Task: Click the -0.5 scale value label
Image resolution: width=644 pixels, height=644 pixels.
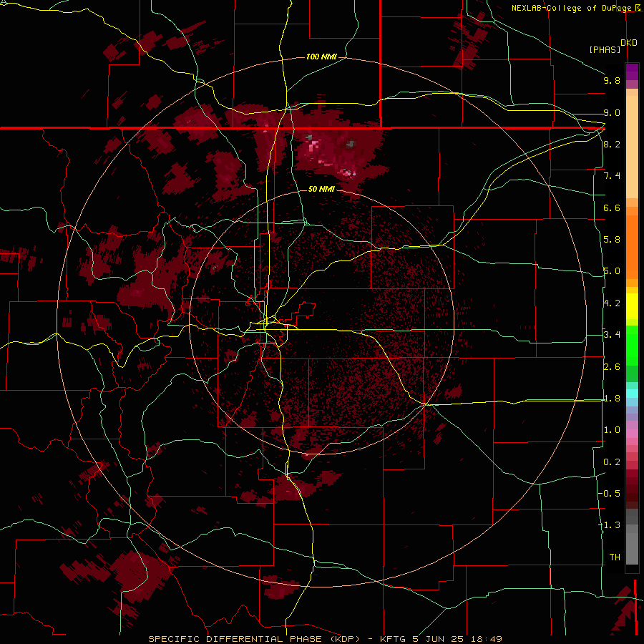Action: [609, 494]
